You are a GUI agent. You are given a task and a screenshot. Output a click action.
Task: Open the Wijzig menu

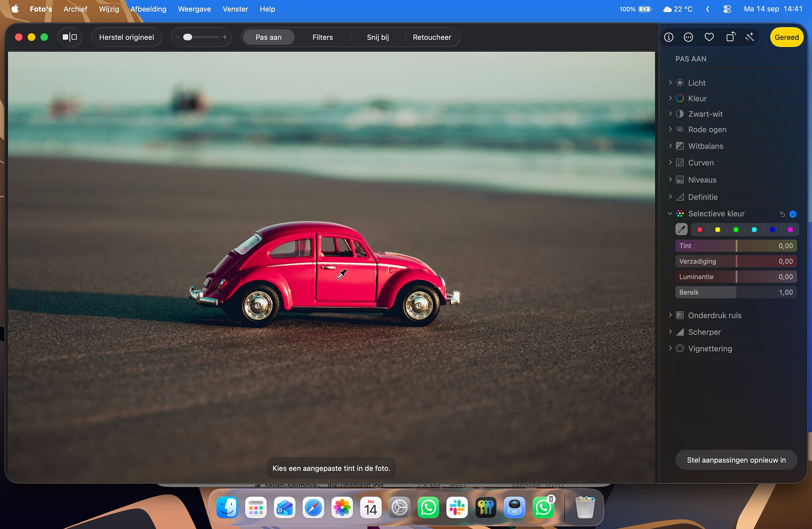tap(109, 9)
